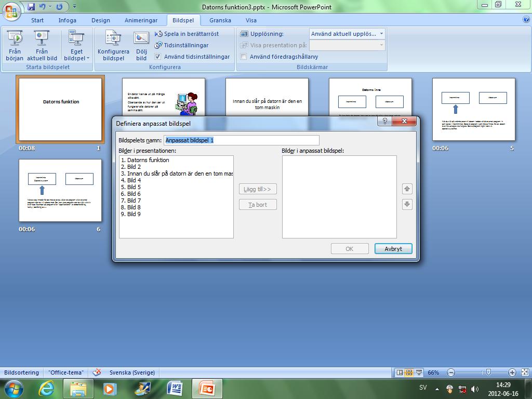
Task: Select '3. Innan du slår på datorn' item
Action: 176,174
